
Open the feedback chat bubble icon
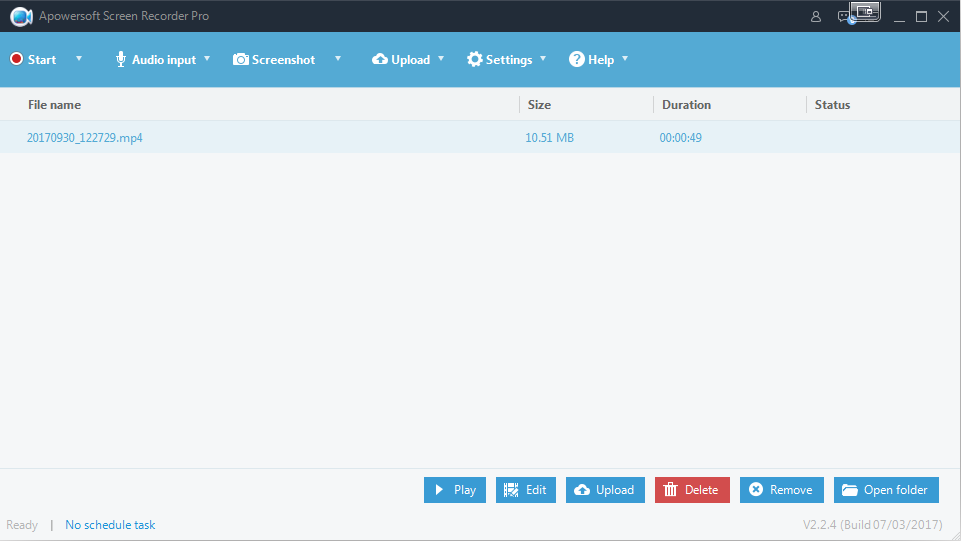[x=844, y=17]
